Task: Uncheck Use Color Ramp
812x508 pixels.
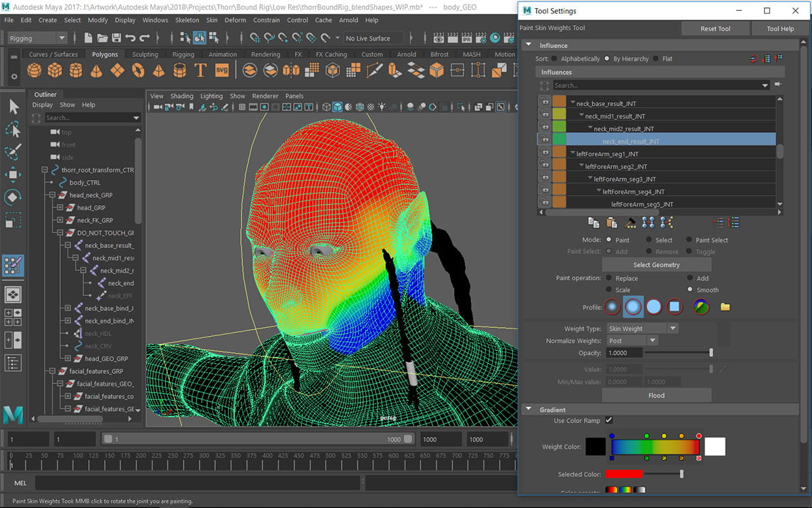Action: [609, 420]
